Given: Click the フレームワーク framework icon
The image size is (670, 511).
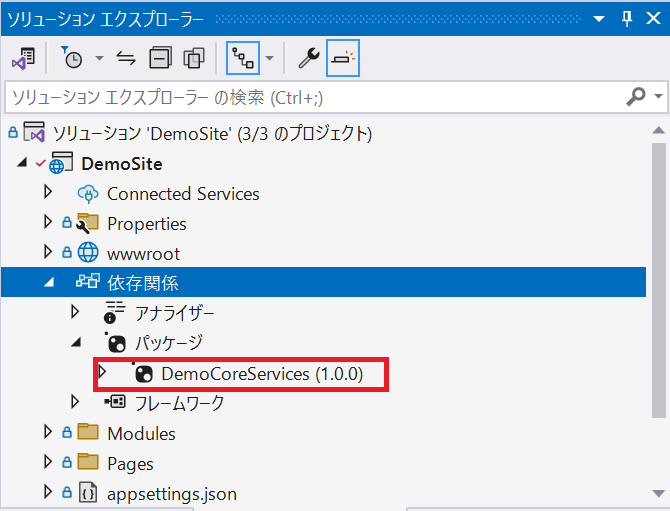Looking at the screenshot, I should tap(115, 402).
